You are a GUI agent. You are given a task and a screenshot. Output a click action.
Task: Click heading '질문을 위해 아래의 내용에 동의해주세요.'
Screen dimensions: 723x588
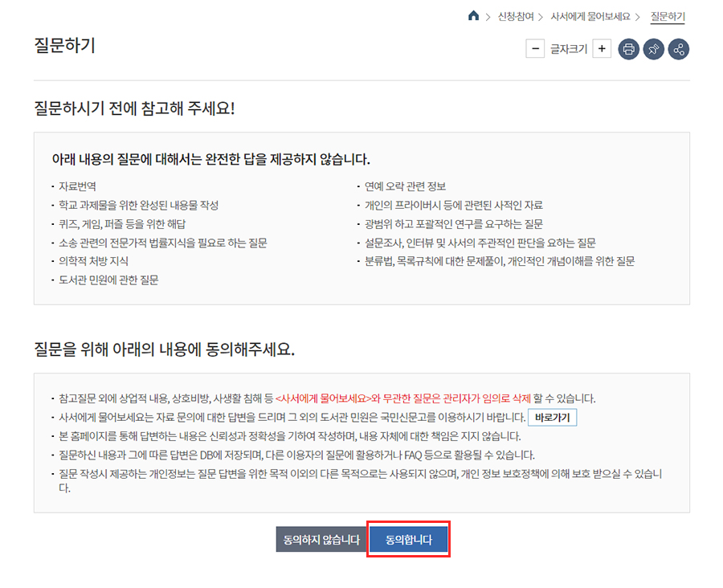pos(164,349)
